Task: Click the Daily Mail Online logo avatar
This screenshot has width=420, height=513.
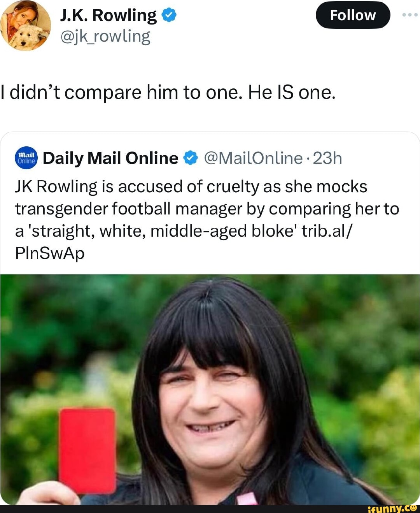Action: click(x=26, y=158)
